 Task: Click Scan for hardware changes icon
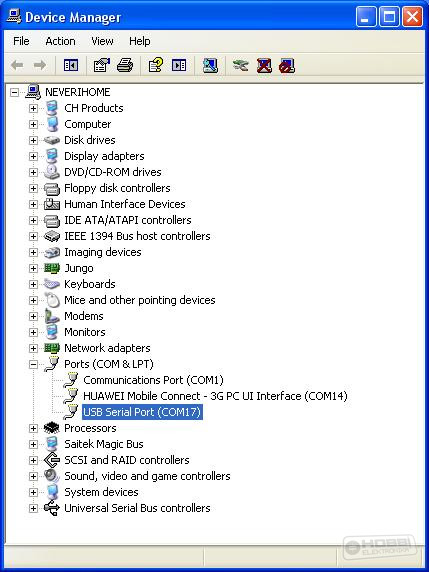[210, 66]
